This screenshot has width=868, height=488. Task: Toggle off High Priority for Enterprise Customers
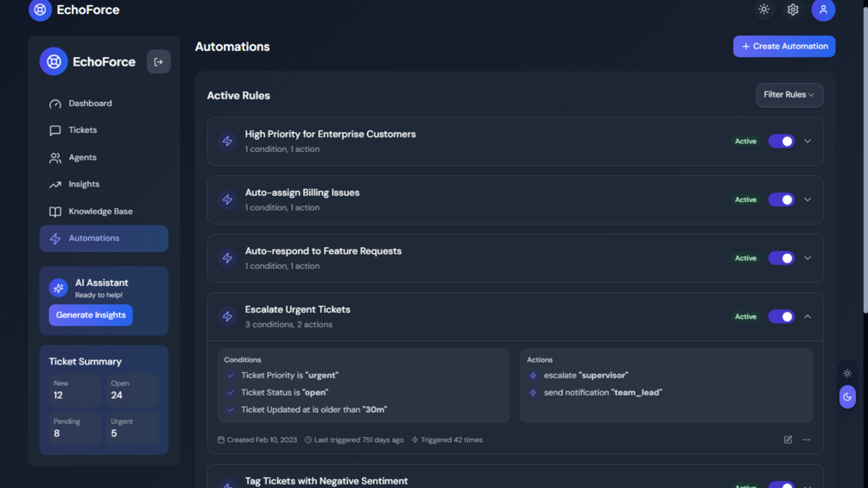coord(781,141)
